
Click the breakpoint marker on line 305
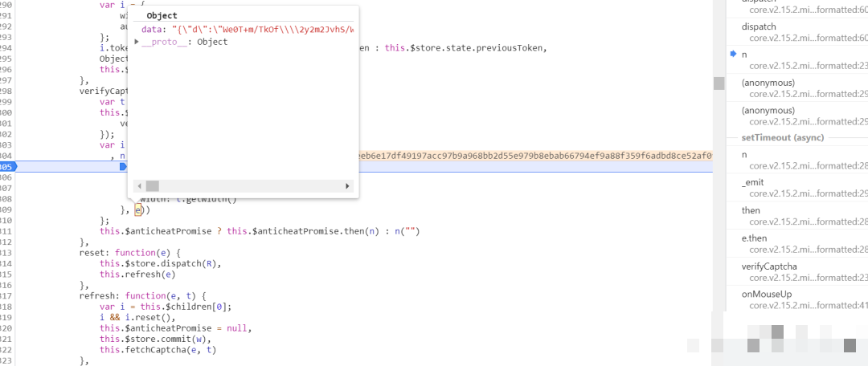coord(6,166)
